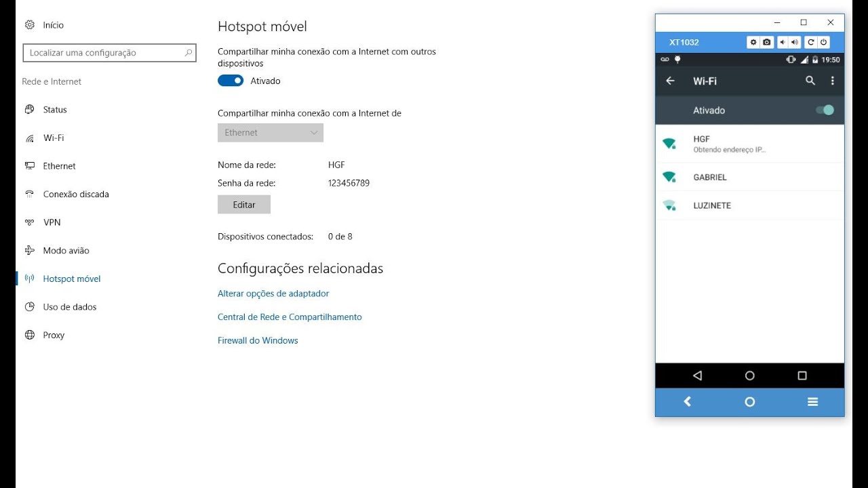868x488 pixels.
Task: Click the LUZINETE network signal icon
Action: click(669, 205)
